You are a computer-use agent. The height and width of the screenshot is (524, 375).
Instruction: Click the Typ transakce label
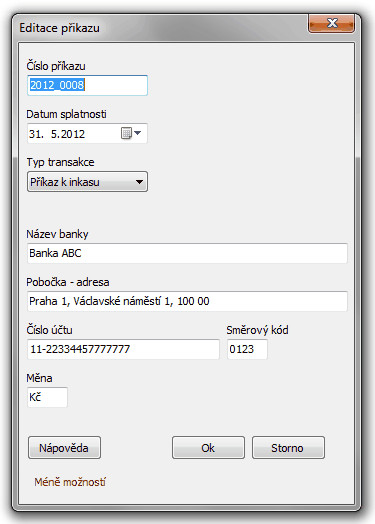[60, 162]
